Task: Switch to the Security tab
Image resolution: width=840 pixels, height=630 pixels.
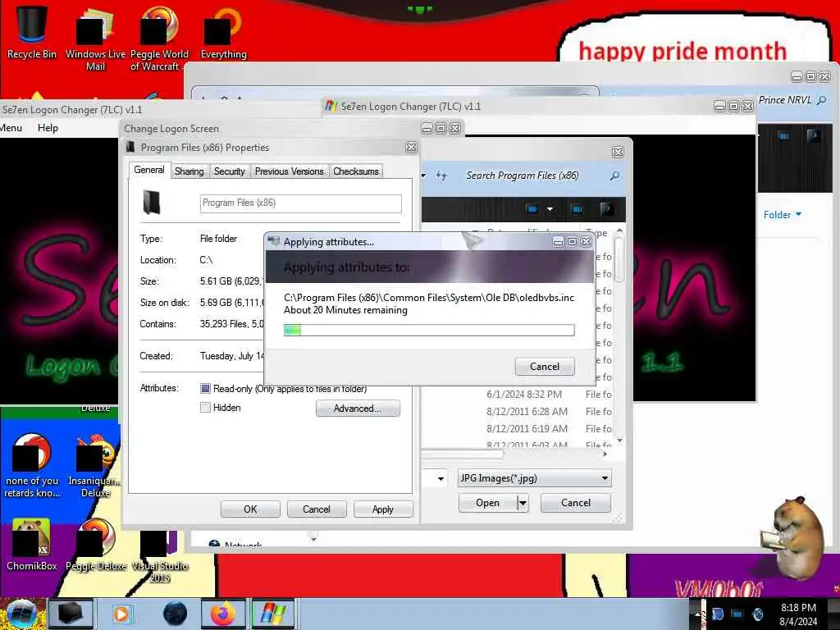Action: click(230, 171)
